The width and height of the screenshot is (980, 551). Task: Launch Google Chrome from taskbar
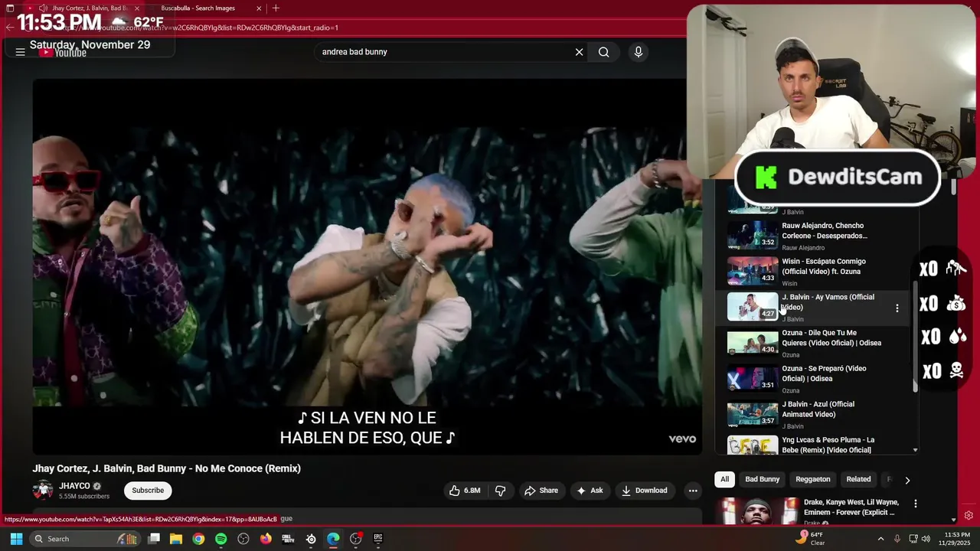198,539
